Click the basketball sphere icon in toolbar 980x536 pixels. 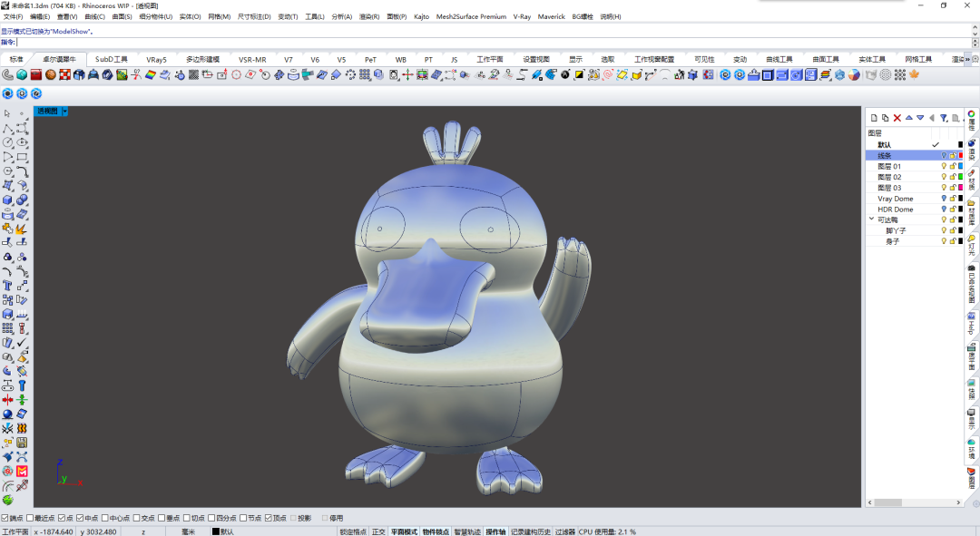coord(51,75)
